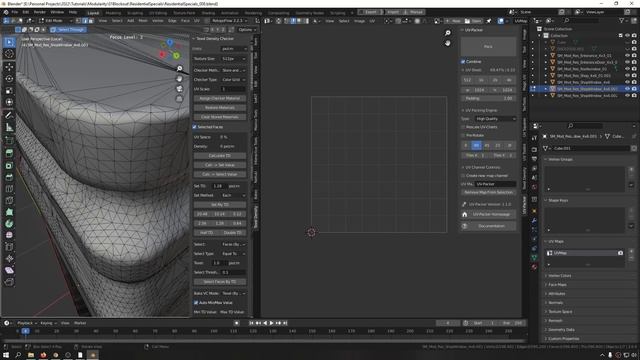Click the timeline current frame marker
Viewport: 640px width, 360px height.
point(25,331)
